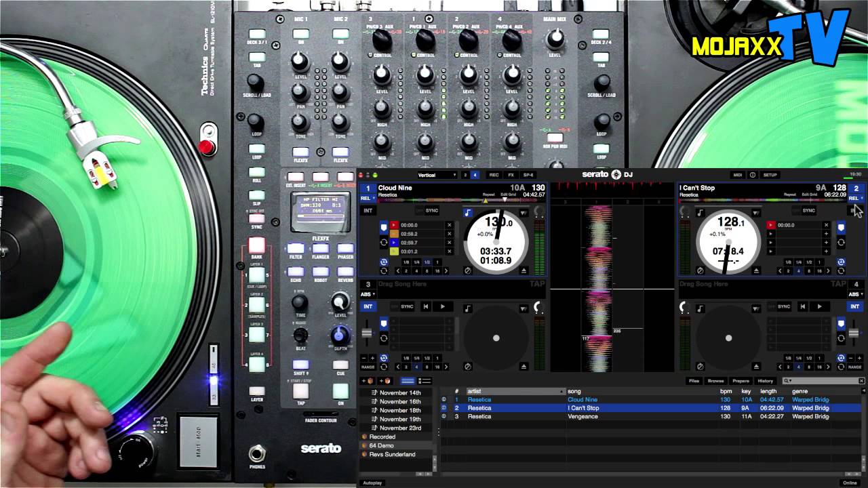Eject I Can't Stop from deck 2

[756, 271]
